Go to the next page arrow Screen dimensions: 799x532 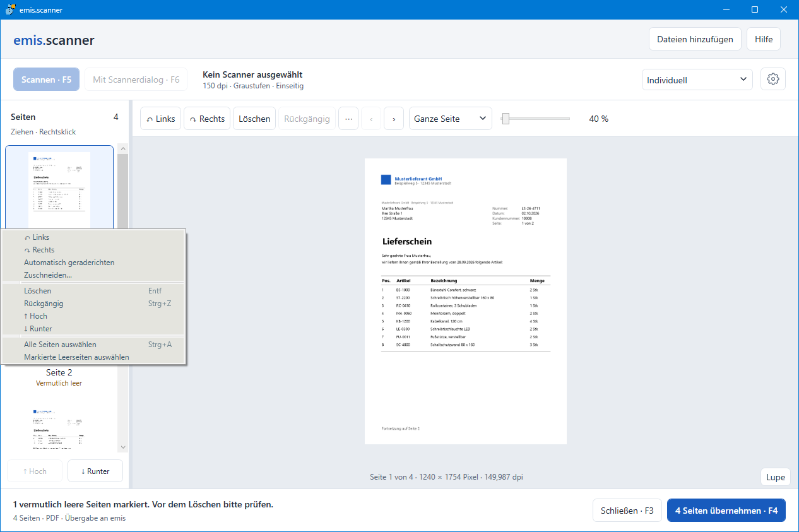(394, 119)
